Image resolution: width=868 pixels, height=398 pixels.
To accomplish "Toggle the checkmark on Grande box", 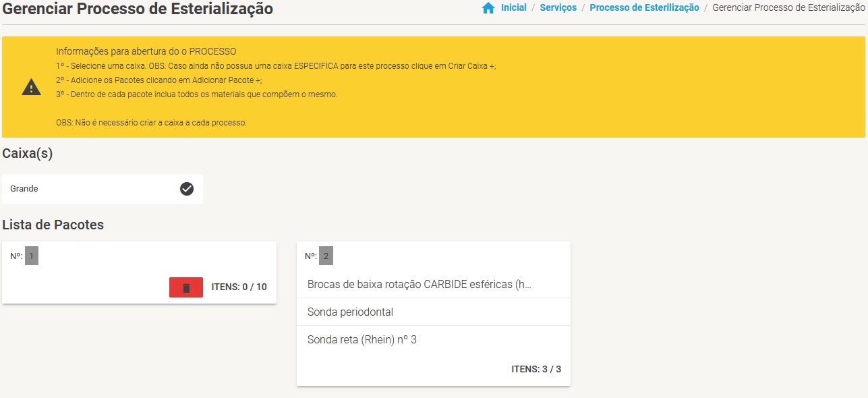I will pyautogui.click(x=187, y=189).
